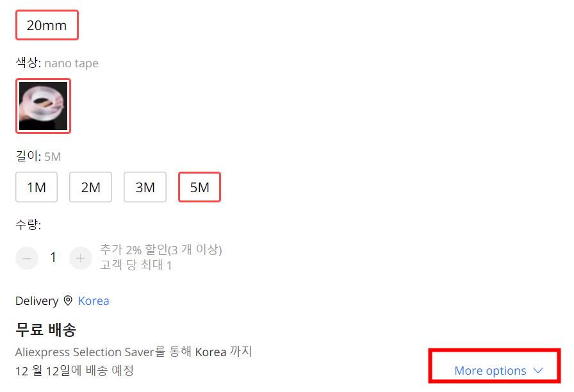Image resolution: width=574 pixels, height=392 pixels.
Task: Click the 추가 2% 할인 discount note
Action: tap(161, 250)
